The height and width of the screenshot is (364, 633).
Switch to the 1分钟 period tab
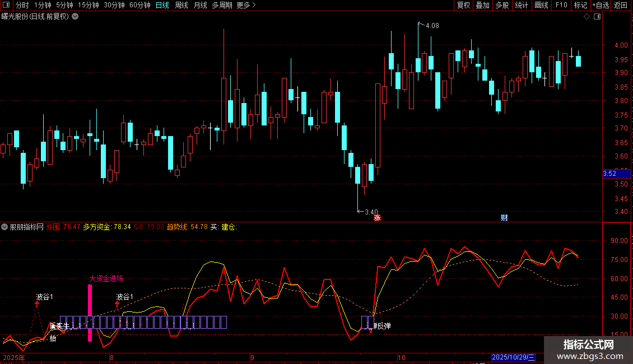43,5
